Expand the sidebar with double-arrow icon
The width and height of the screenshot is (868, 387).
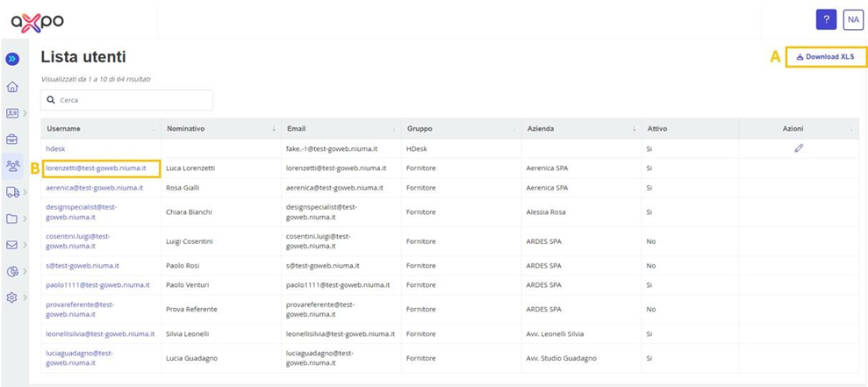pyautogui.click(x=12, y=59)
